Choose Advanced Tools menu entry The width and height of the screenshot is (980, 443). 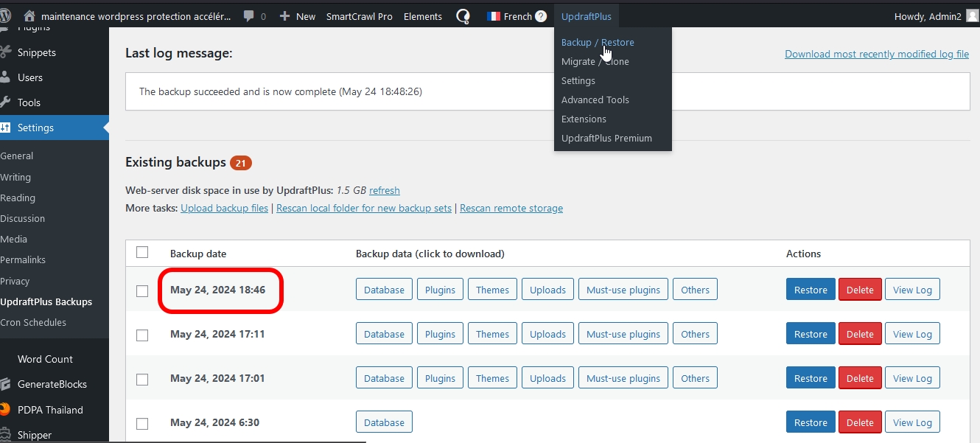coord(595,100)
